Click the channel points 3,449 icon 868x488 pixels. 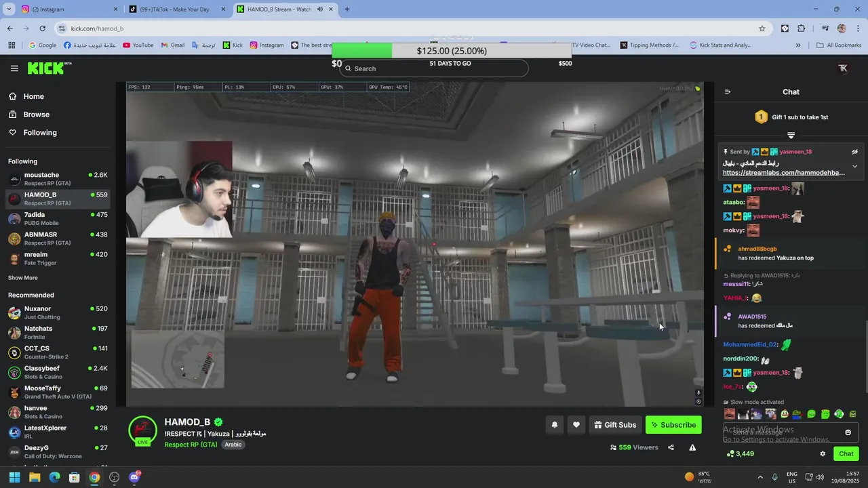coord(730,454)
